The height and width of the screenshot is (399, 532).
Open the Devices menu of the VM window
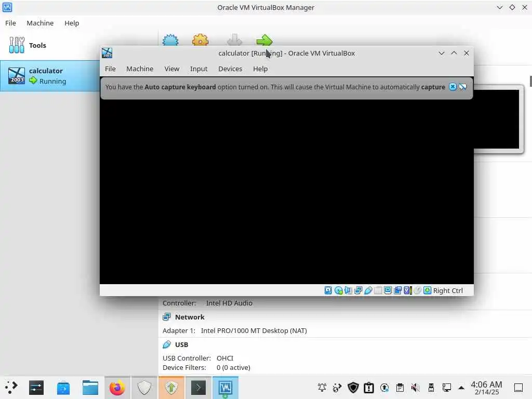click(x=230, y=69)
